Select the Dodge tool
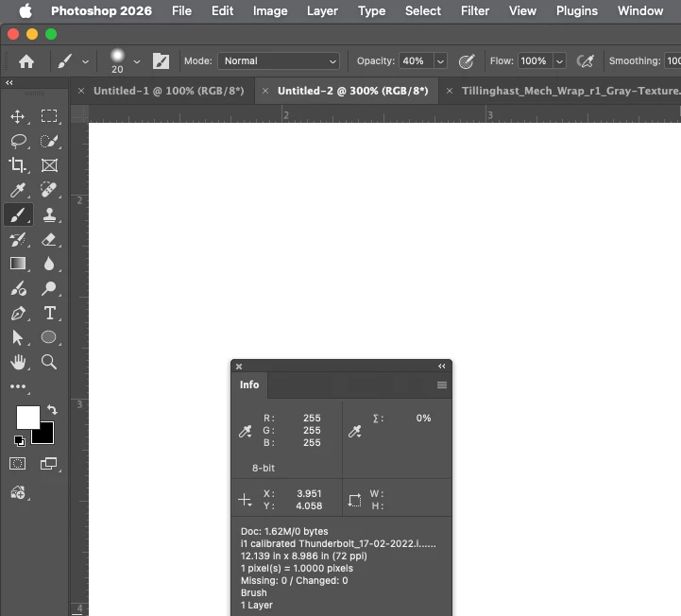This screenshot has width=681, height=616. coord(49,288)
